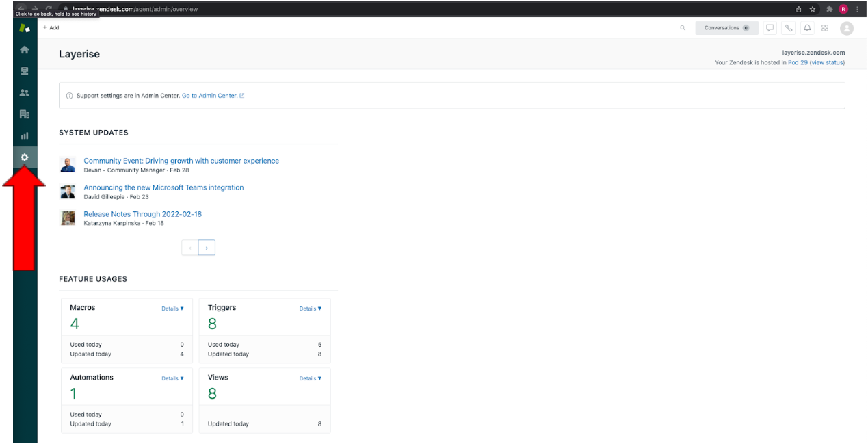This screenshot has width=868, height=444.
Task: Open the Conversations button
Action: 726,28
